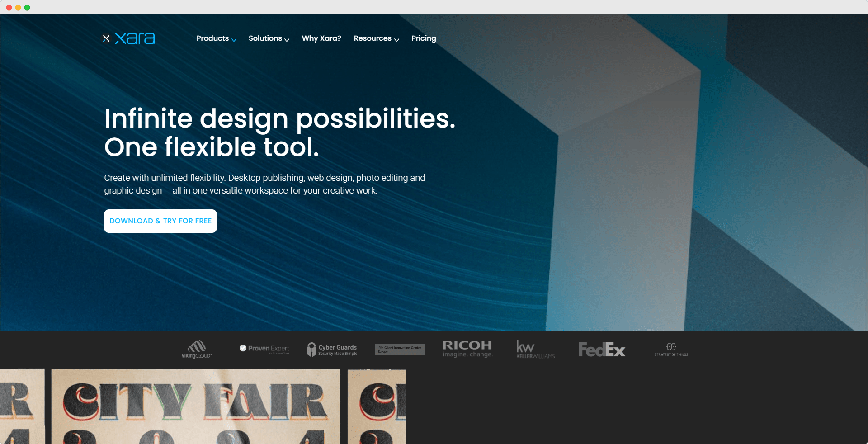
Task: Expand the Resources dropdown chevron
Action: click(396, 40)
